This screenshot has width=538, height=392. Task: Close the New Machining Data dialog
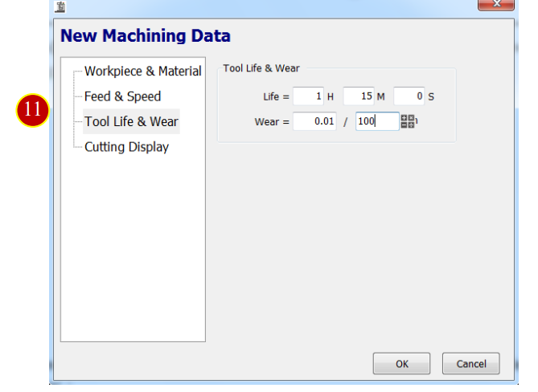(x=496, y=5)
